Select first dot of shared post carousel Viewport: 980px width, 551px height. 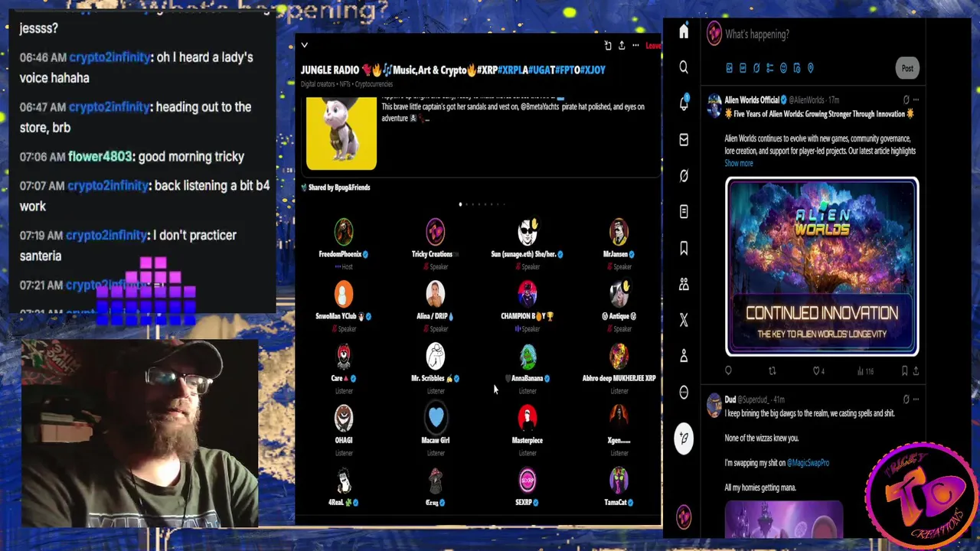coord(460,204)
